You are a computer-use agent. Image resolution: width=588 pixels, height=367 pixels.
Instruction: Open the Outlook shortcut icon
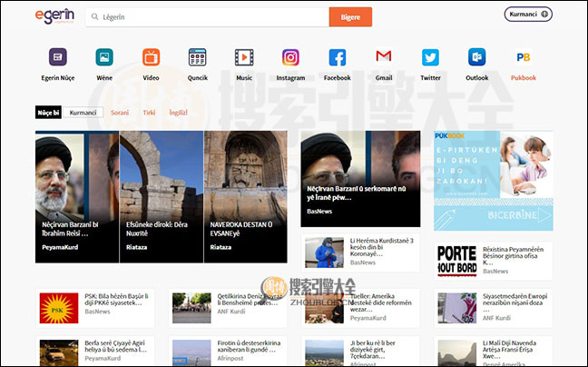[x=476, y=58]
